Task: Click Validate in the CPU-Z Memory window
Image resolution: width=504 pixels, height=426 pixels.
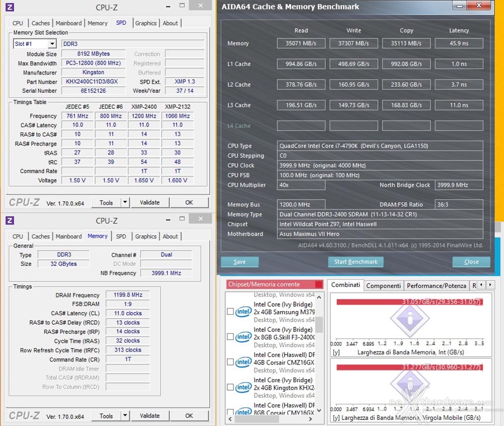Action: tap(150, 416)
